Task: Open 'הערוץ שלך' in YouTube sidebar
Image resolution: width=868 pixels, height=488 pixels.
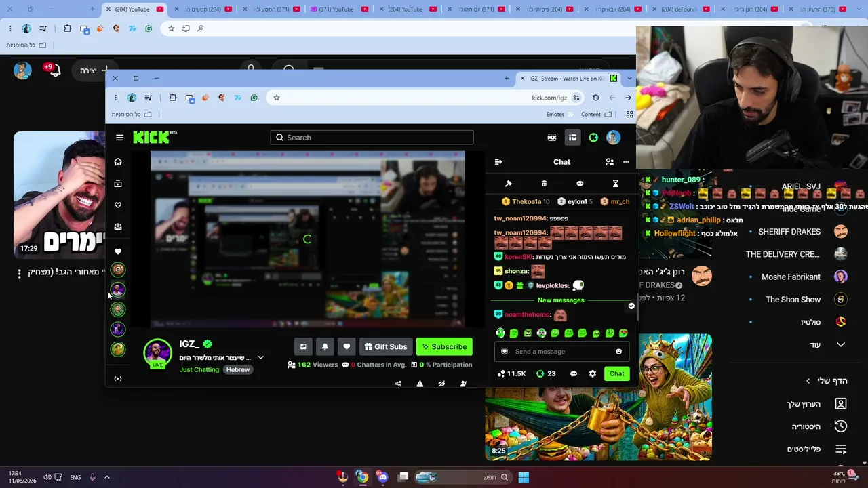Action: click(x=816, y=404)
